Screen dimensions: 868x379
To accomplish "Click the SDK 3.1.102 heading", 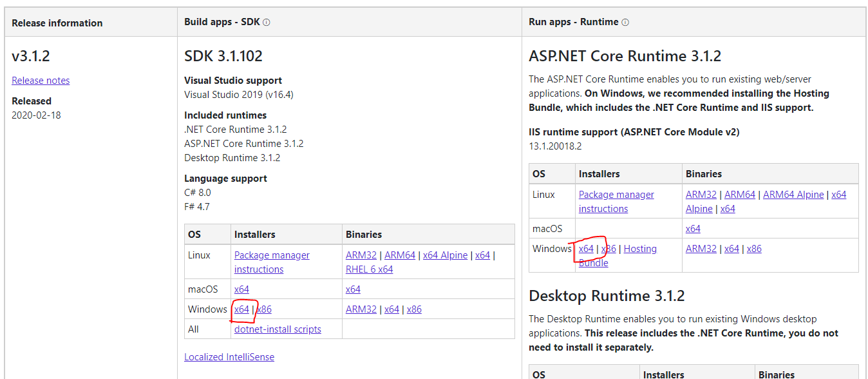I will [223, 56].
